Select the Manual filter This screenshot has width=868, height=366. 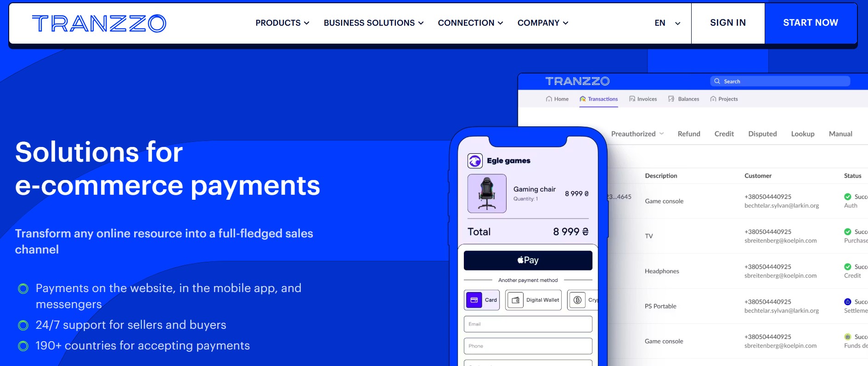point(840,134)
